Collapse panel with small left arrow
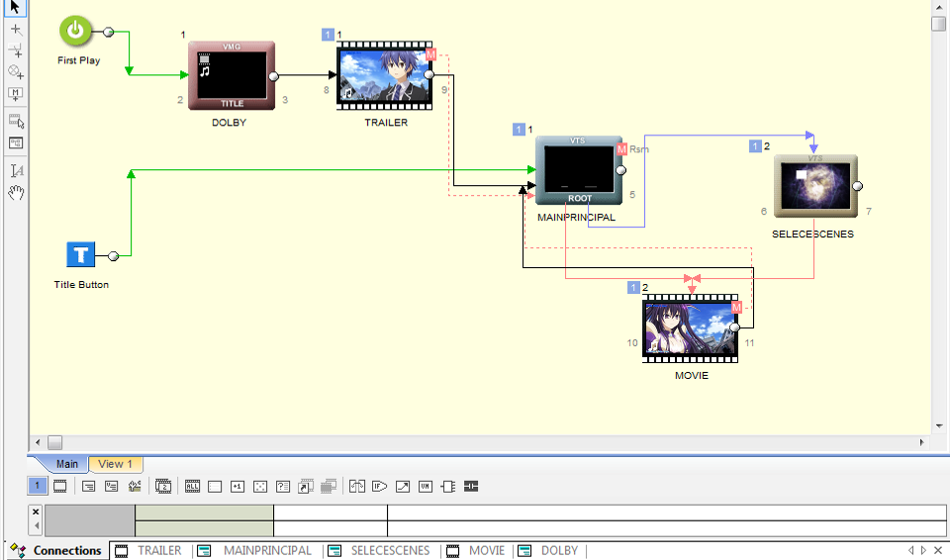The height and width of the screenshot is (560, 950). pyautogui.click(x=37, y=525)
